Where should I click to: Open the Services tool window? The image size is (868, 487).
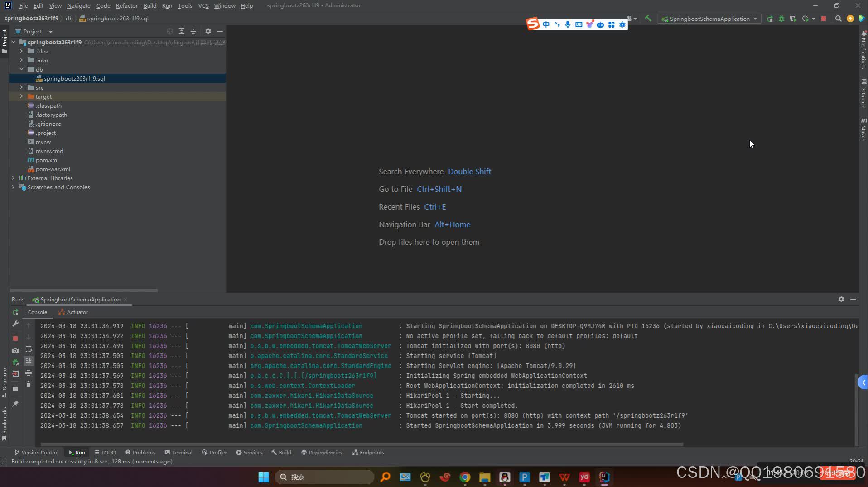(x=249, y=453)
